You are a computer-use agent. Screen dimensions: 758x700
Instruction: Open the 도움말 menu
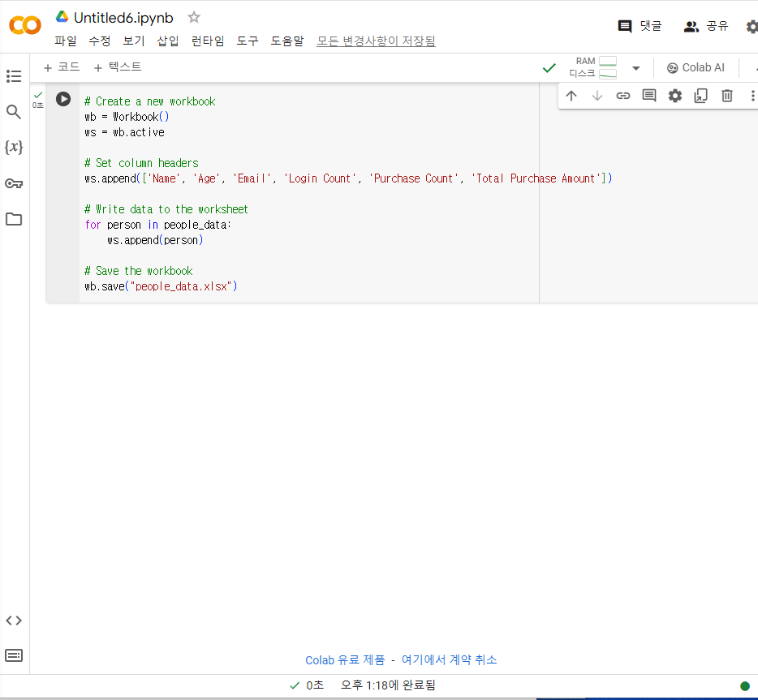coord(287,41)
